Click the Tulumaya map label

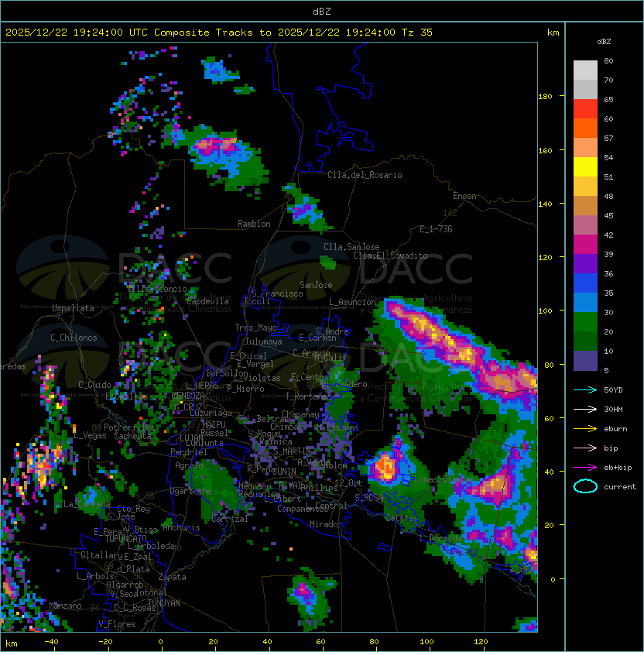pos(264,341)
